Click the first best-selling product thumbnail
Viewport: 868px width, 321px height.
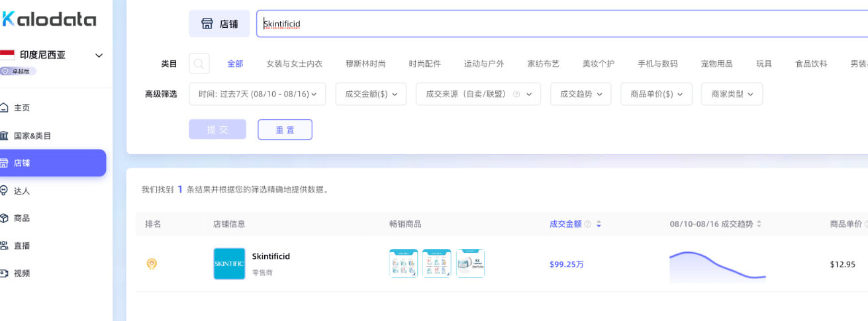coord(404,263)
